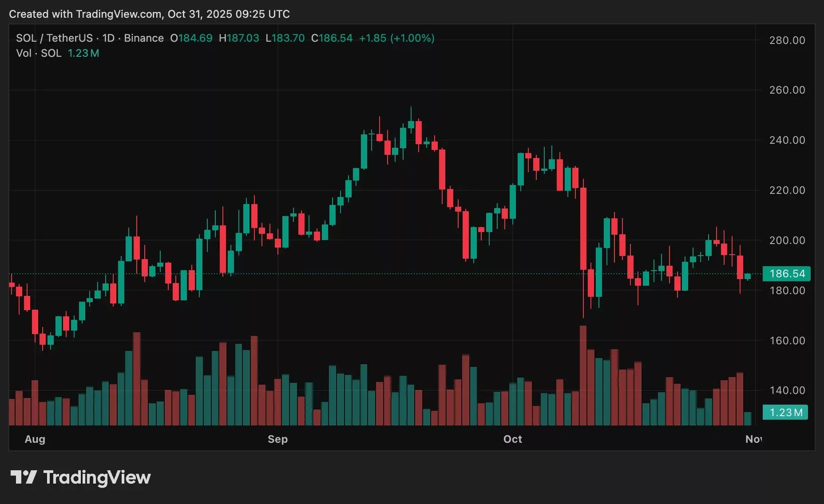Click the SOL / TetherUS symbol title
Screen dimensions: 824x504
point(54,38)
